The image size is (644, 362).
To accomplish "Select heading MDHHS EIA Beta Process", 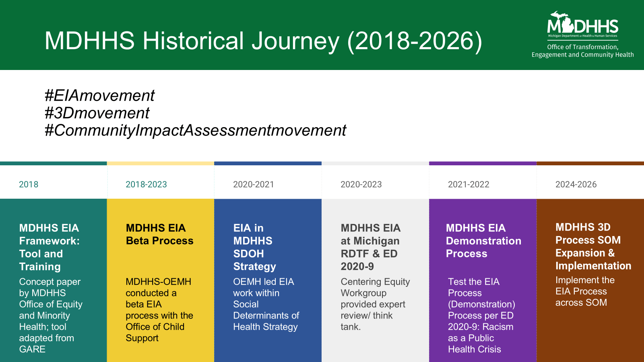I will [x=159, y=234].
